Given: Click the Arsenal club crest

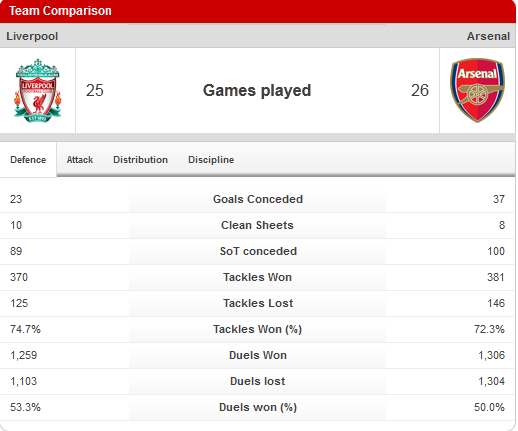Looking at the screenshot, I should pyautogui.click(x=477, y=90).
